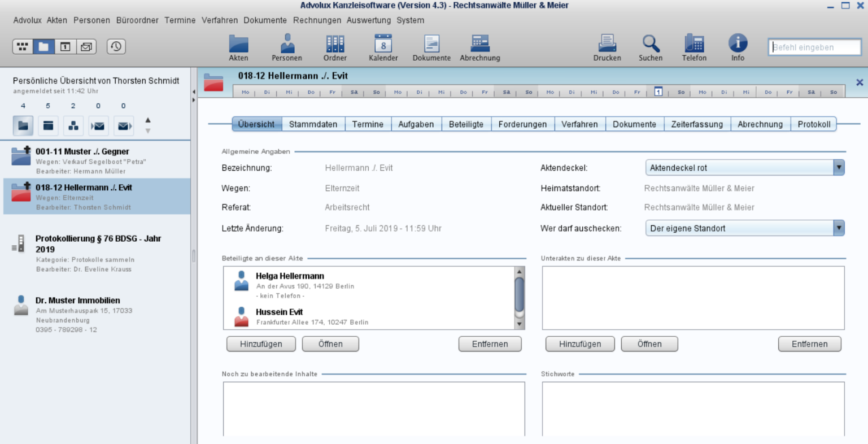Open the Telefon icon
868x444 pixels.
(x=694, y=47)
